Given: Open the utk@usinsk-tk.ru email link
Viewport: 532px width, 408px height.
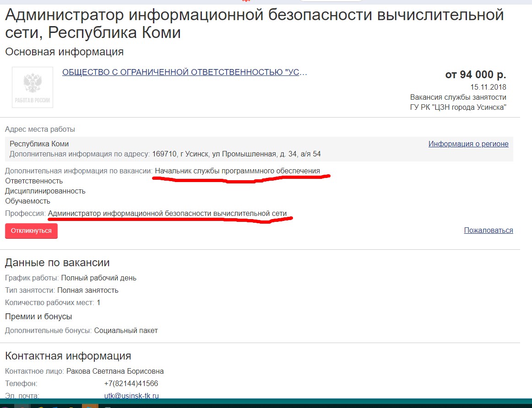Looking at the screenshot, I should coord(131,396).
